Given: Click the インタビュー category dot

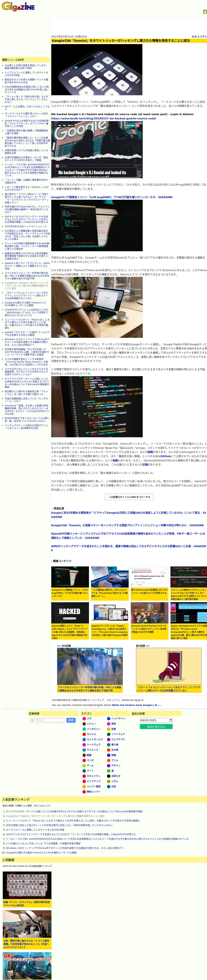Looking at the screenshot, I should tap(84, 729).
